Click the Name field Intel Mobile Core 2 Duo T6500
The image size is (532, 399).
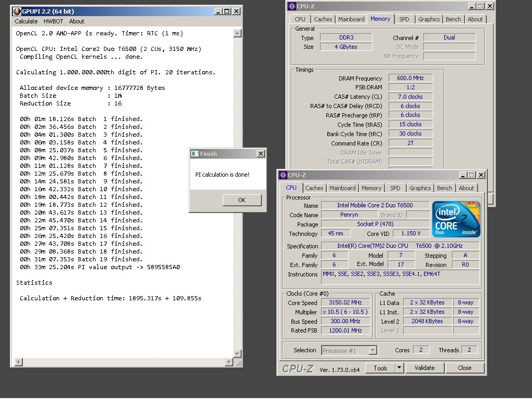click(x=375, y=205)
